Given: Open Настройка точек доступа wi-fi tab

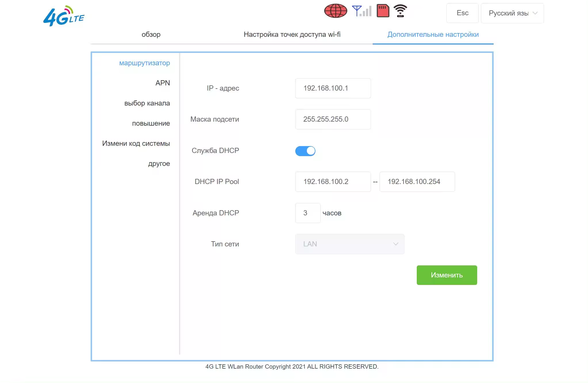Looking at the screenshot, I should (x=292, y=35).
